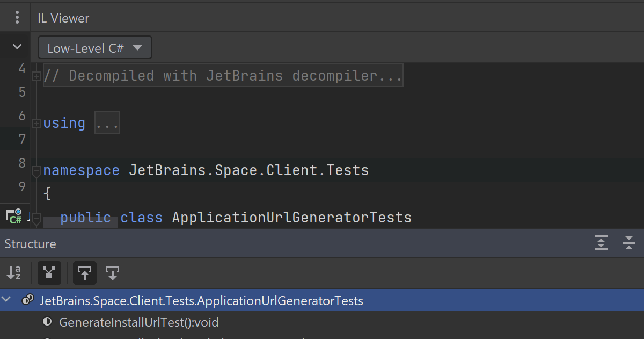
Task: Click the C# file icon in left gutter
Action: (x=13, y=217)
